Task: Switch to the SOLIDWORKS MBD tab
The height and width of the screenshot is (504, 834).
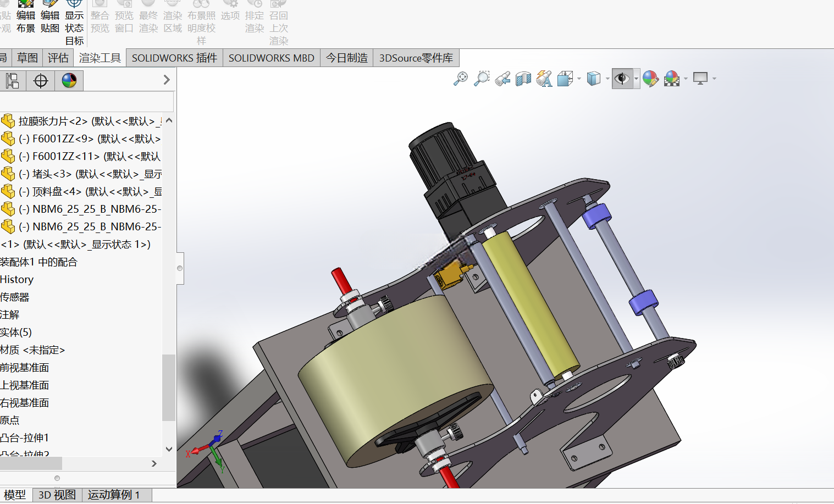Action: pyautogui.click(x=271, y=58)
